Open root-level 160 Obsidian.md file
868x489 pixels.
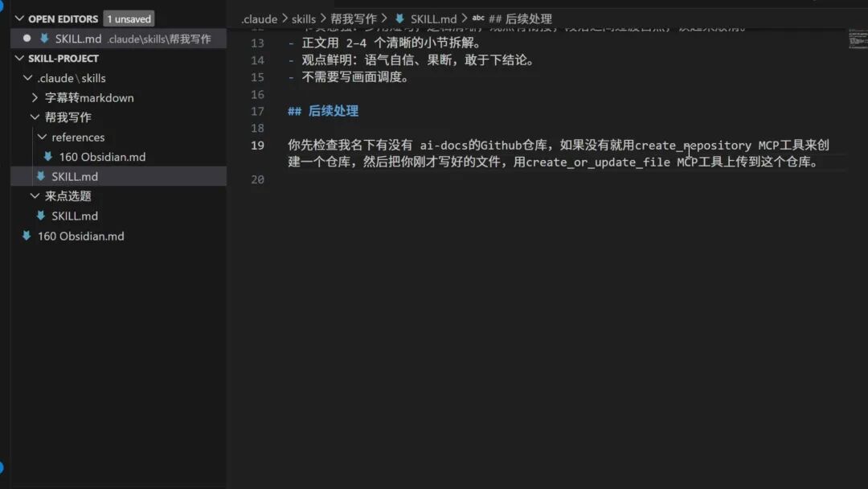click(x=81, y=236)
